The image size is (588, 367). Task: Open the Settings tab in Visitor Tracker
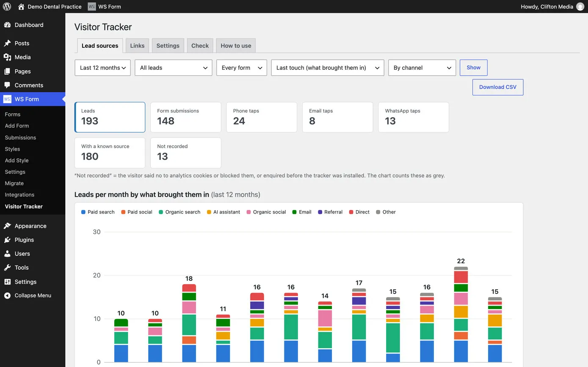pyautogui.click(x=168, y=46)
